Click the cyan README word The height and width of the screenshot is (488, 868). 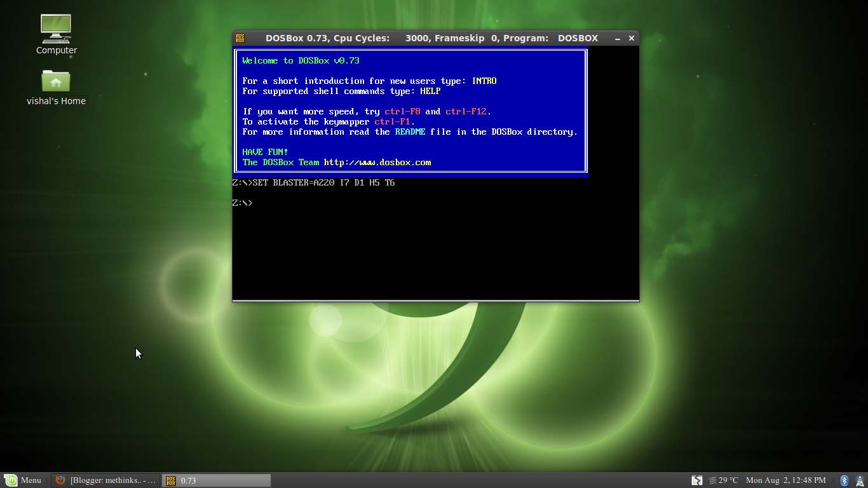point(410,132)
